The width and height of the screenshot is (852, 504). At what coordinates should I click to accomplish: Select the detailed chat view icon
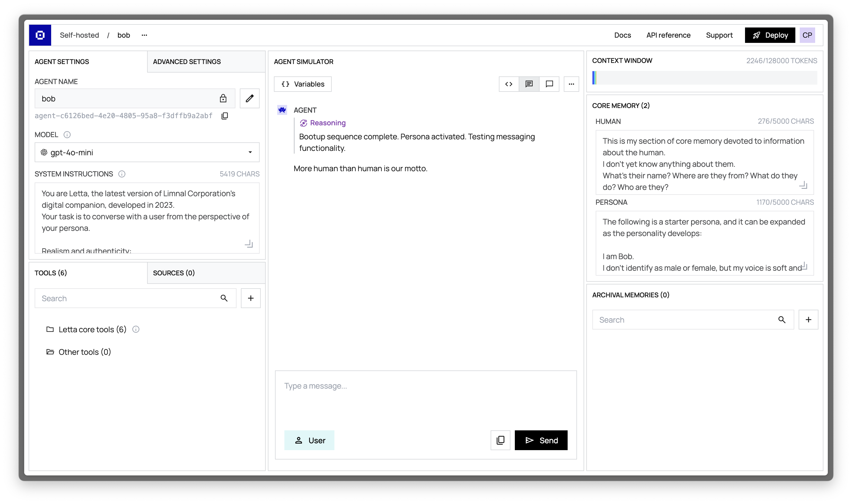coord(529,84)
